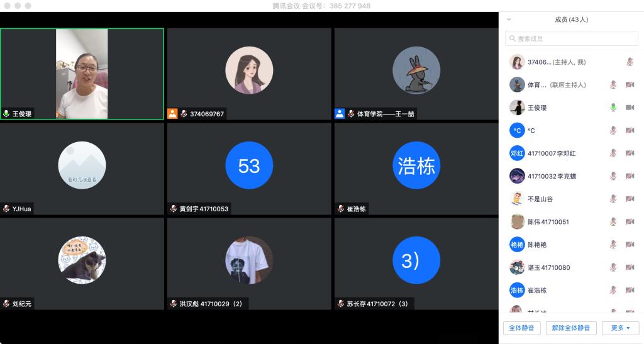Viewport: 644px width, 344px height.
Task: Toggle camera icon for °C member
Action: coord(630,130)
